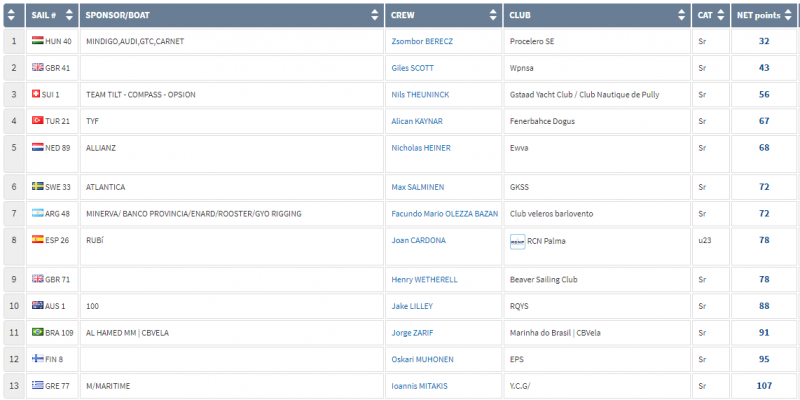This screenshot has height=400, width=800.
Task: Click the RCN Palma club logo
Action: [517, 241]
